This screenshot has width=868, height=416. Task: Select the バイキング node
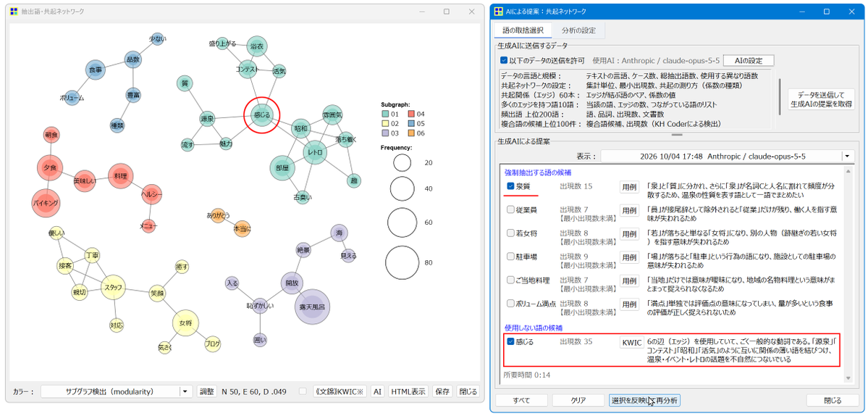46,204
